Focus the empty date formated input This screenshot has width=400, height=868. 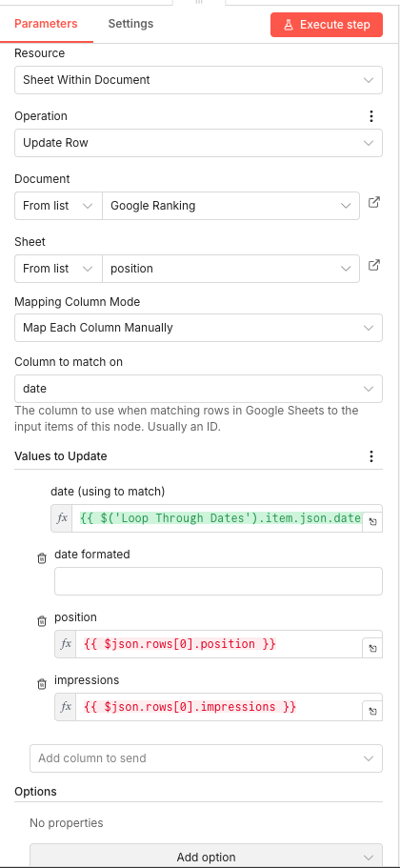tap(218, 581)
